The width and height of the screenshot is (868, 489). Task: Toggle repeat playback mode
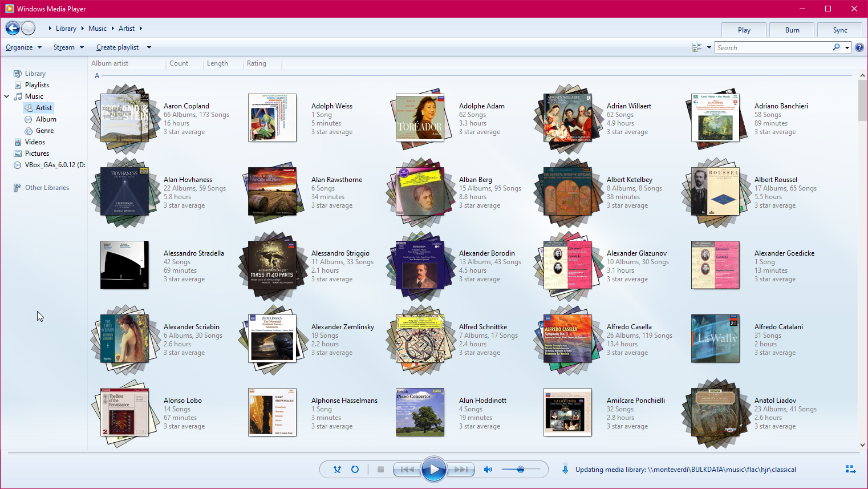(x=355, y=470)
